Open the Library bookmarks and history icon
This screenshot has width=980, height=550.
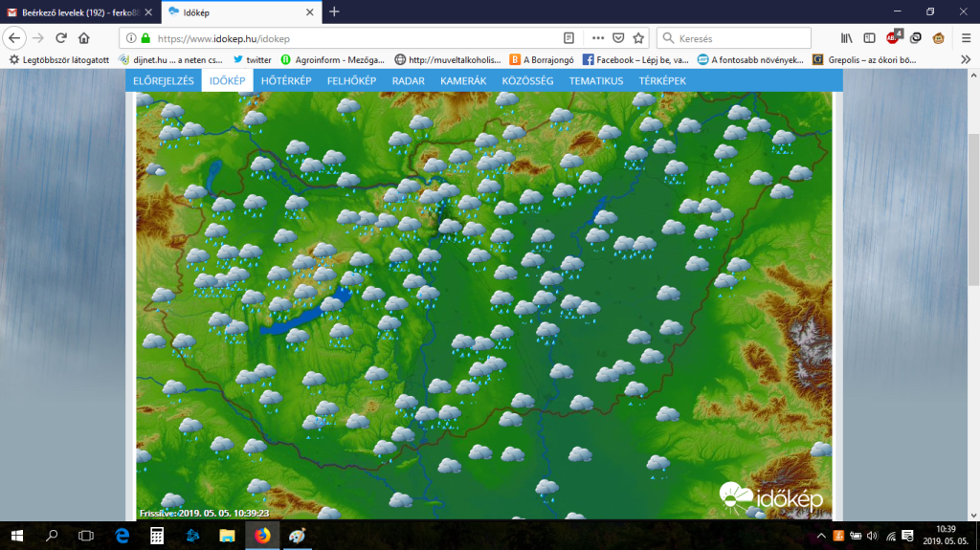tap(846, 38)
